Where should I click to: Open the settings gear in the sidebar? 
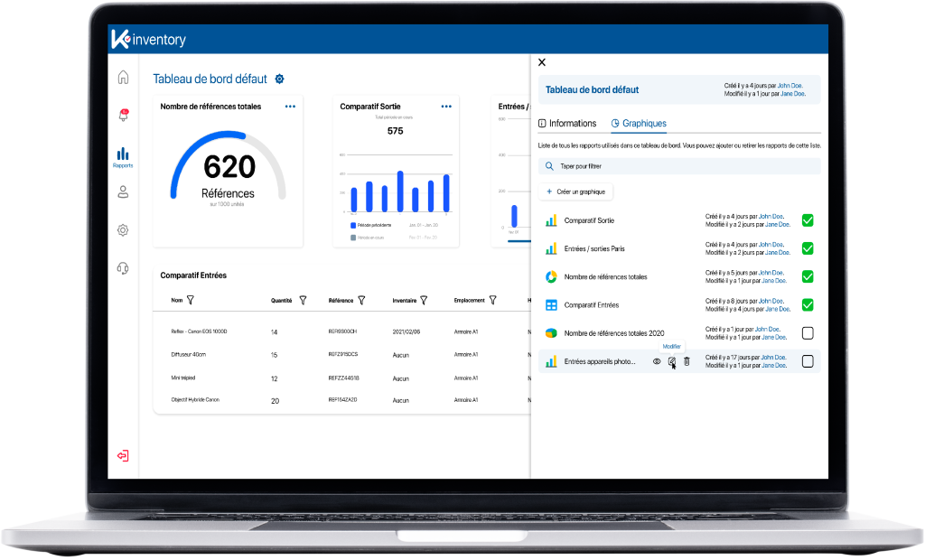point(123,230)
